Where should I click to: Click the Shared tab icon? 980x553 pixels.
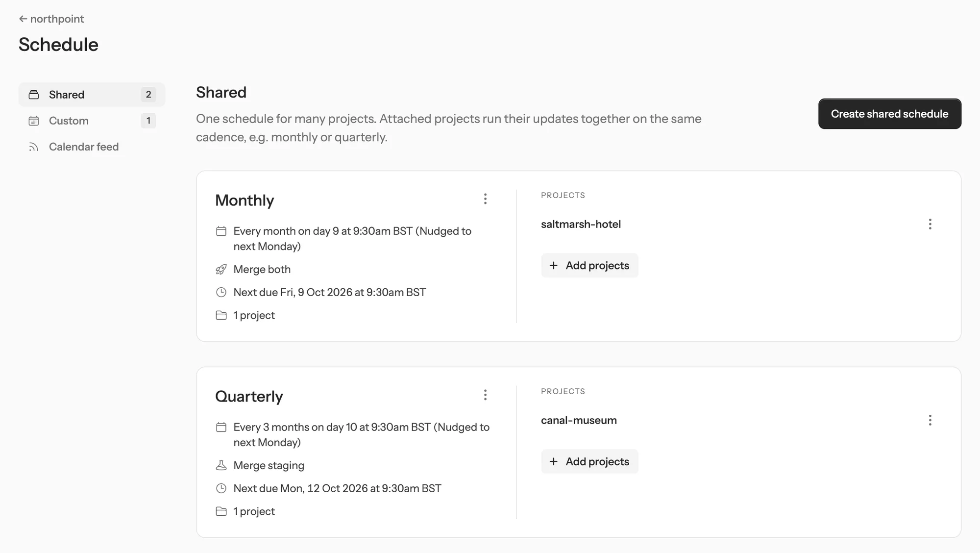point(34,95)
